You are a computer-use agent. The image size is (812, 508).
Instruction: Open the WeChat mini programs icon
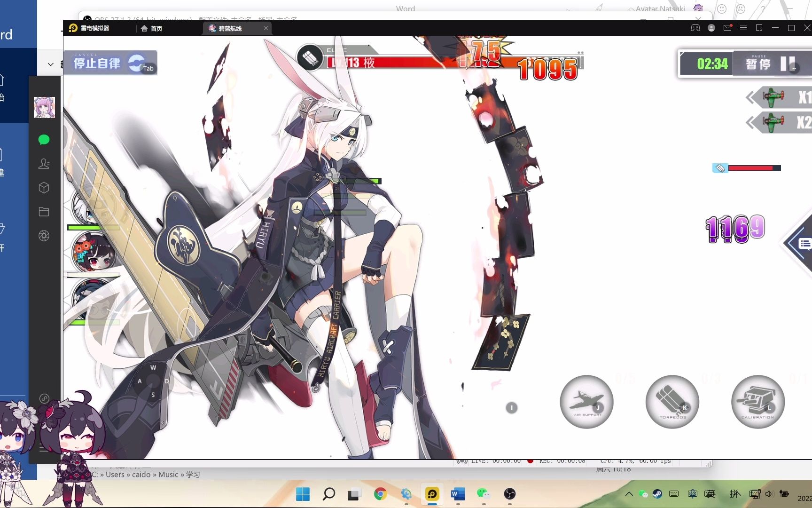click(x=44, y=398)
